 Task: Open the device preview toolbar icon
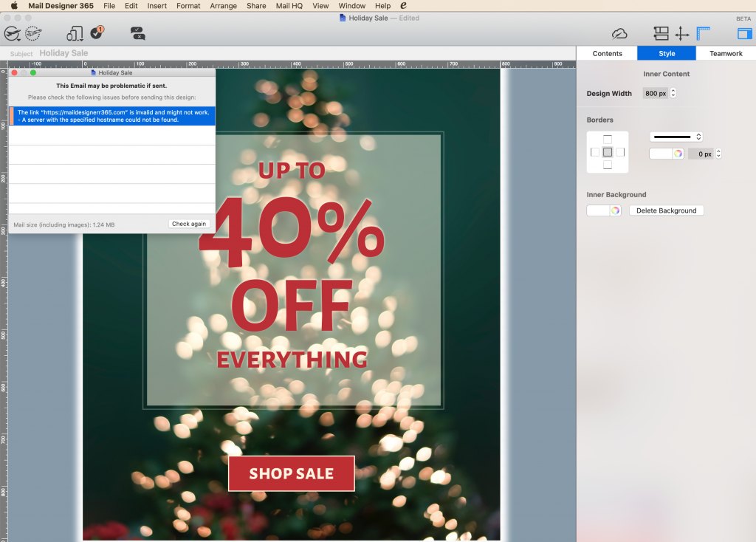click(75, 34)
